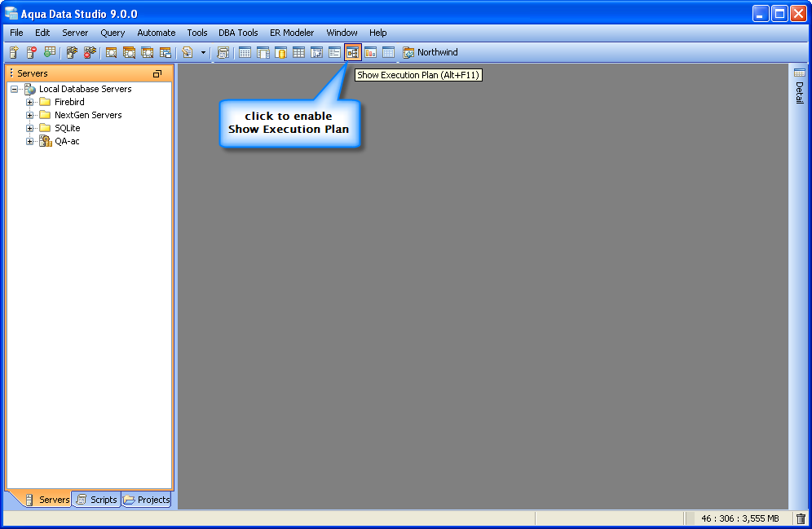Screen dimensions: 812x529
Task: Click the first magnifier window icon after the disconnect plug
Action: 111,52
